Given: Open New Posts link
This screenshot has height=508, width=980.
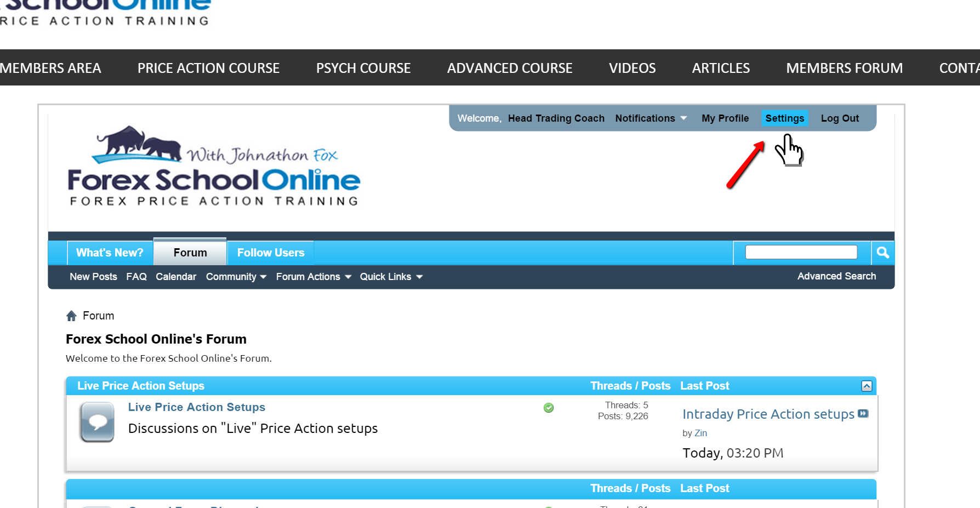Looking at the screenshot, I should pyautogui.click(x=93, y=277).
